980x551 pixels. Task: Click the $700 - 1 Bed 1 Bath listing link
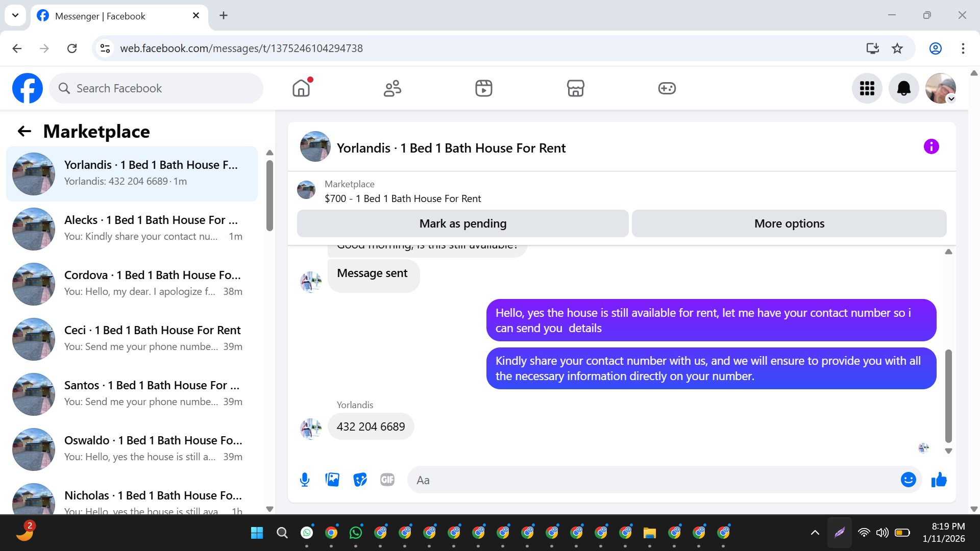tap(403, 198)
